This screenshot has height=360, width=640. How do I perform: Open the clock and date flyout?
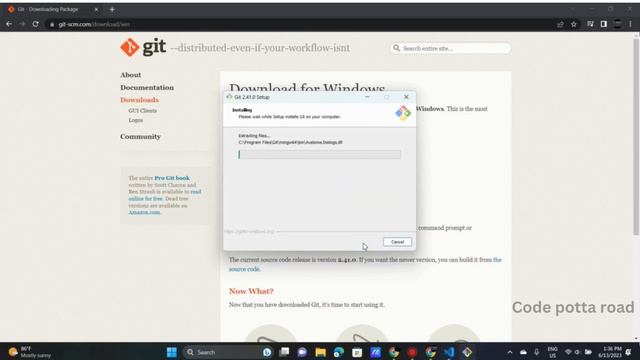point(611,352)
